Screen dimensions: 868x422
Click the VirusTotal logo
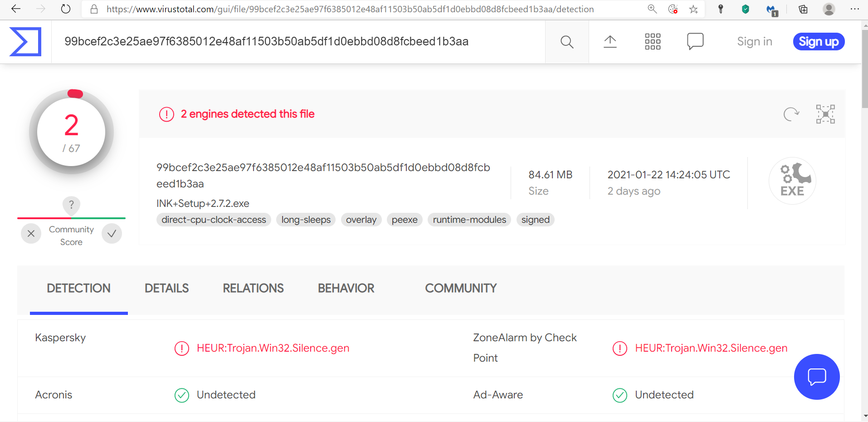click(25, 42)
